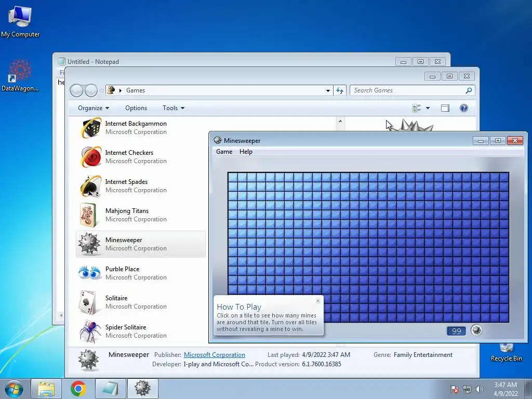
Task: Expand the Tools dropdown menu
Action: pyautogui.click(x=174, y=108)
